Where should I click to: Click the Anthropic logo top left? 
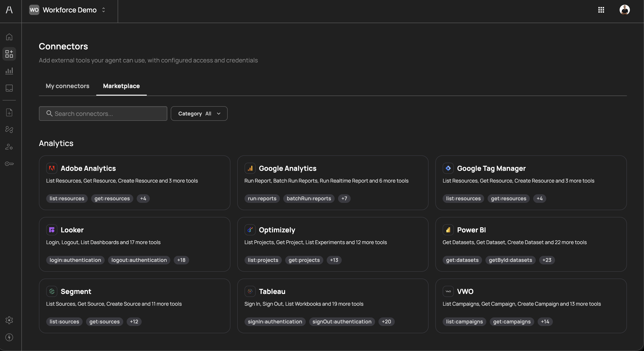click(x=9, y=10)
